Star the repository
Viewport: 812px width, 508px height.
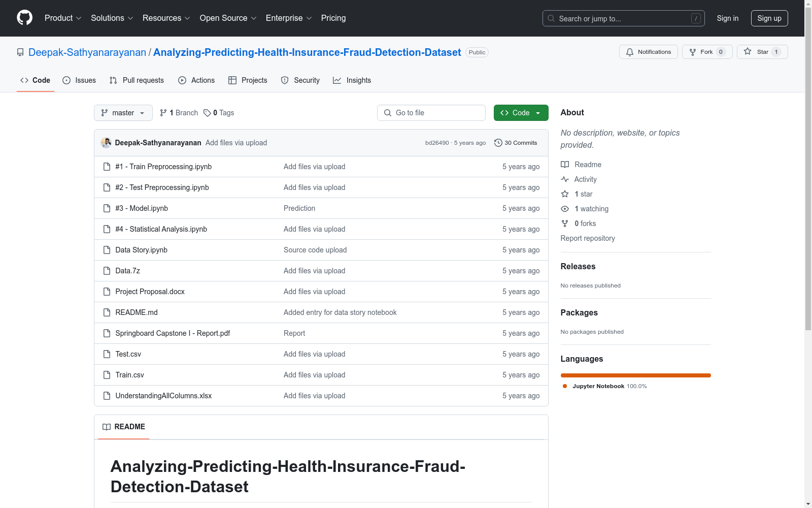click(762, 51)
